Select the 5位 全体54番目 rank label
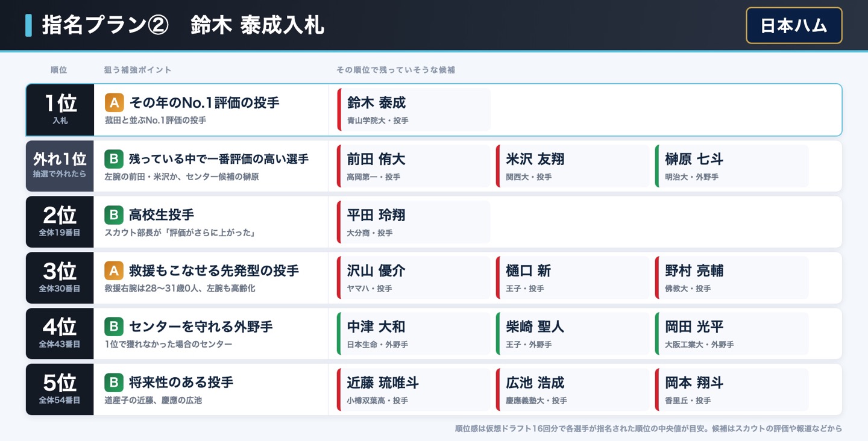Viewport: 868px width, 441px height. click(x=60, y=389)
